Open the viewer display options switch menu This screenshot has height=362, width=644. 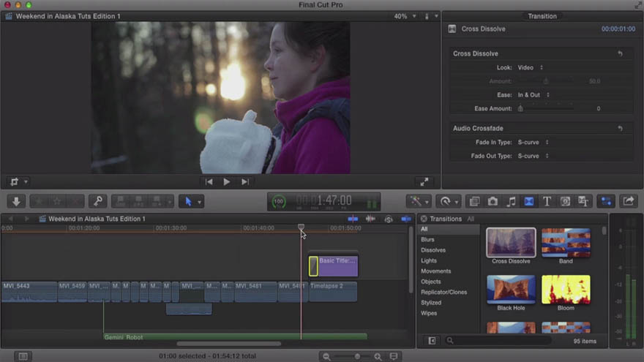pyautogui.click(x=431, y=16)
